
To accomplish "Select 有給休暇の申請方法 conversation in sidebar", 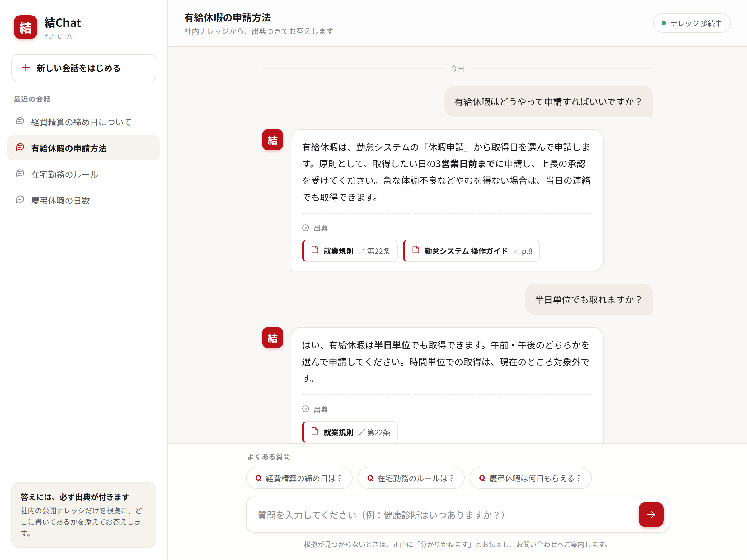I will (84, 148).
